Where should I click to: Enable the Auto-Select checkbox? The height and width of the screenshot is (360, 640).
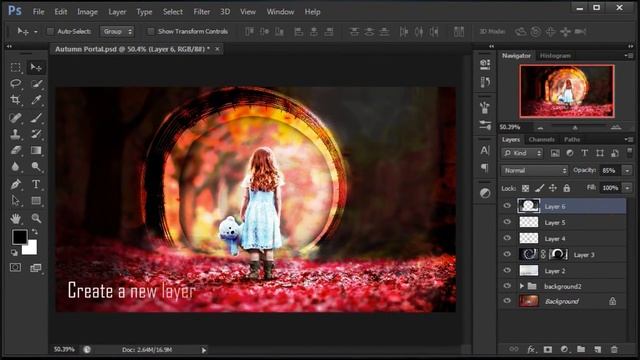(x=50, y=31)
